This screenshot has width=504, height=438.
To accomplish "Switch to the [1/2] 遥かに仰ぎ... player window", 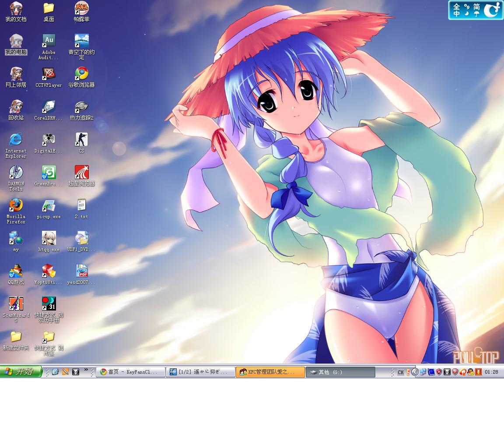I will [200, 372].
